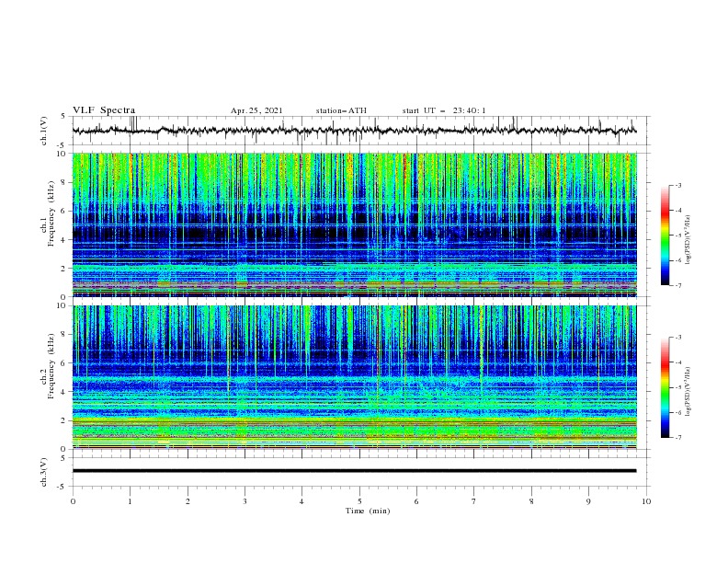Click the 'station=ATH' header label
The image size is (728, 563).
(x=341, y=110)
